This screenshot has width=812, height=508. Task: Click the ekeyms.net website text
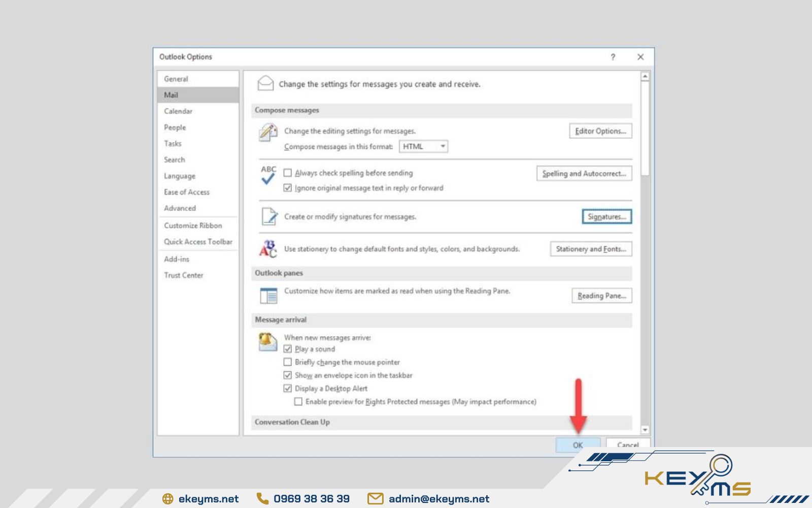click(209, 499)
